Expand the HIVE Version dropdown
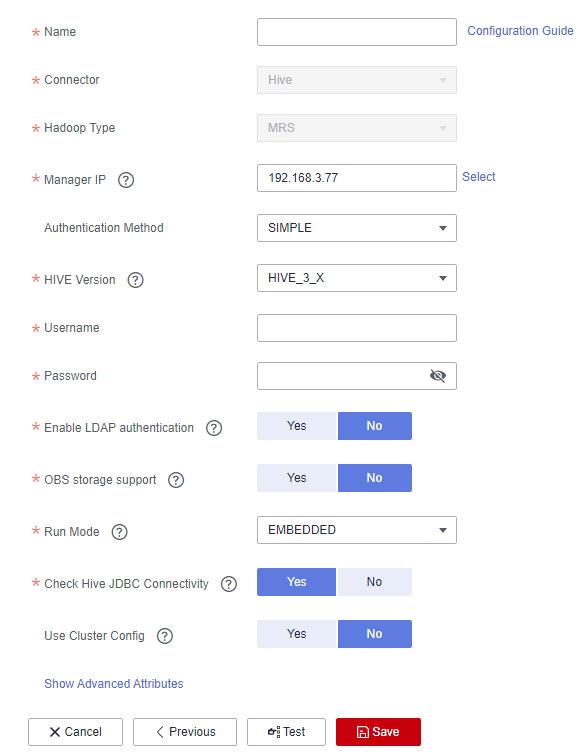Image resolution: width=580 pixels, height=754 pixels. (x=357, y=278)
